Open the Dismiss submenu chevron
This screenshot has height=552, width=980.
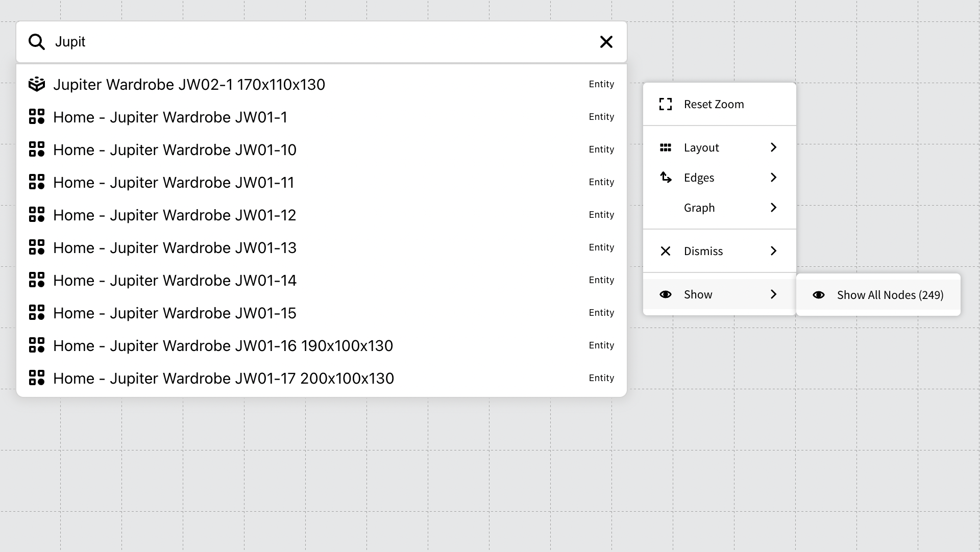773,251
